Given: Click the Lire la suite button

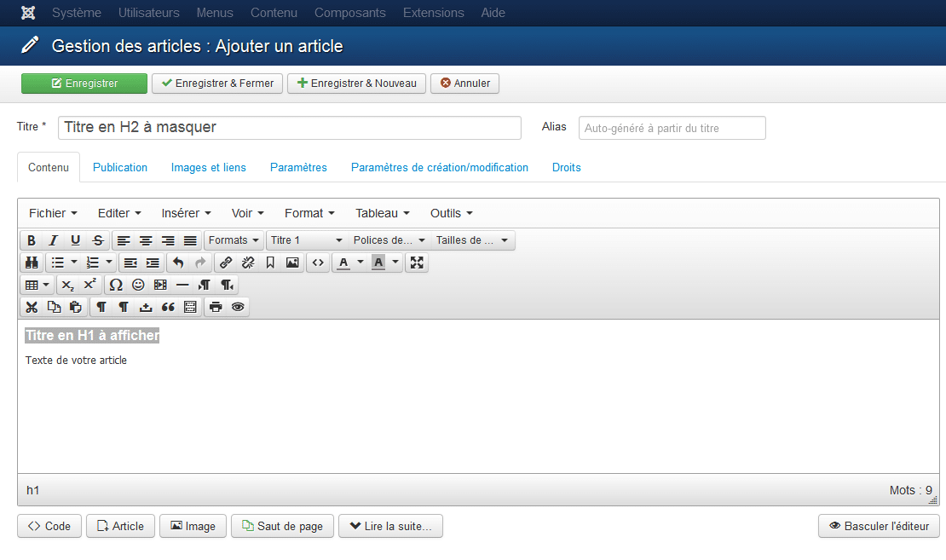Looking at the screenshot, I should (x=390, y=526).
